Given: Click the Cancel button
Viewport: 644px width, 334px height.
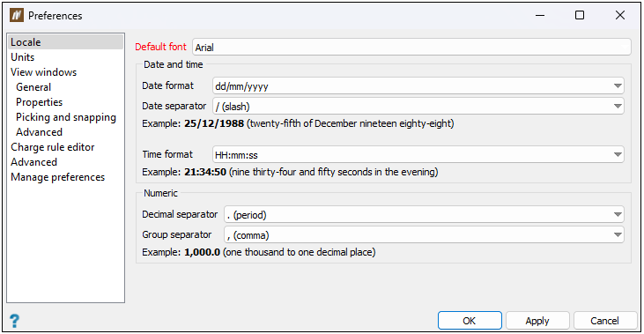Looking at the screenshot, I should coord(604,321).
